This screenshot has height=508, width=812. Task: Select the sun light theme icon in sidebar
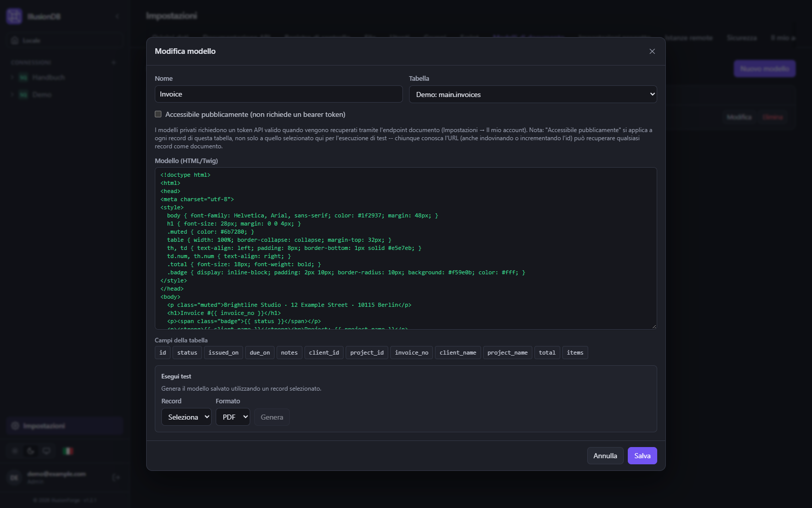(15, 451)
